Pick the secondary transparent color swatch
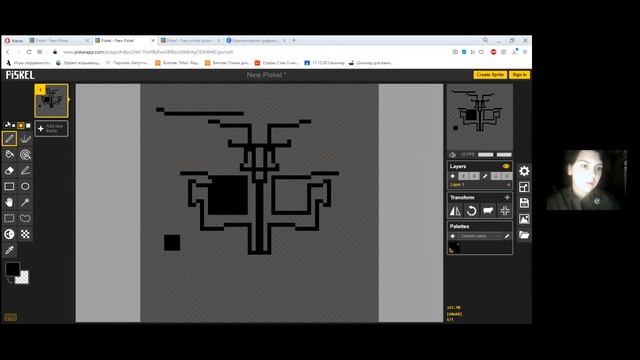Viewport: 640px width, 360px height. click(x=22, y=278)
